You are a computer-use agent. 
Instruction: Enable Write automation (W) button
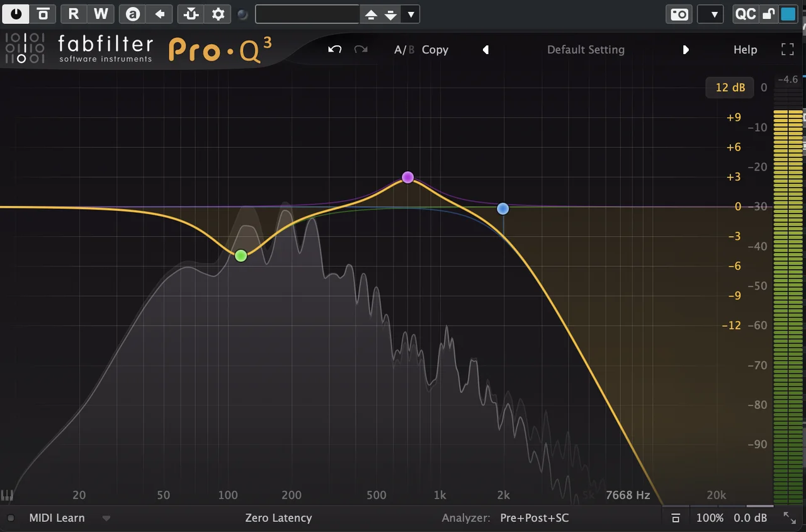pyautogui.click(x=101, y=14)
